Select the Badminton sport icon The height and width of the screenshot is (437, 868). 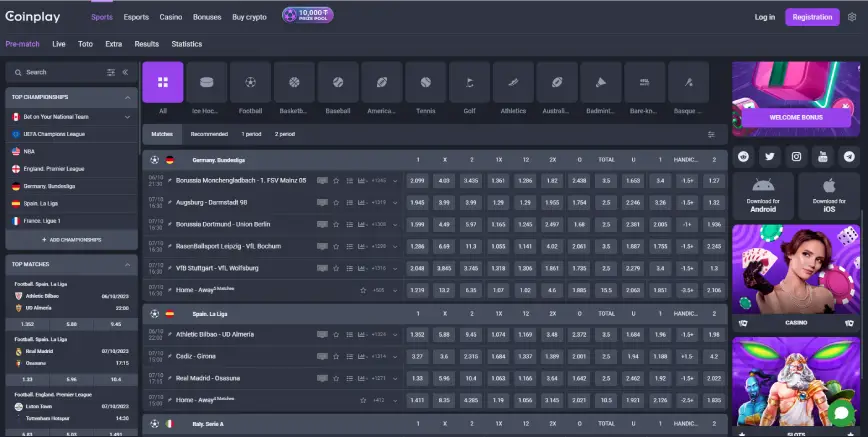(x=601, y=83)
